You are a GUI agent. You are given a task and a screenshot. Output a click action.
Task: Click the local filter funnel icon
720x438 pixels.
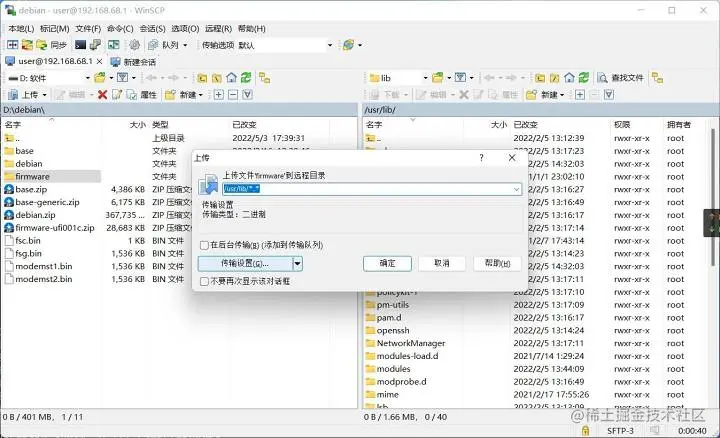(x=123, y=78)
